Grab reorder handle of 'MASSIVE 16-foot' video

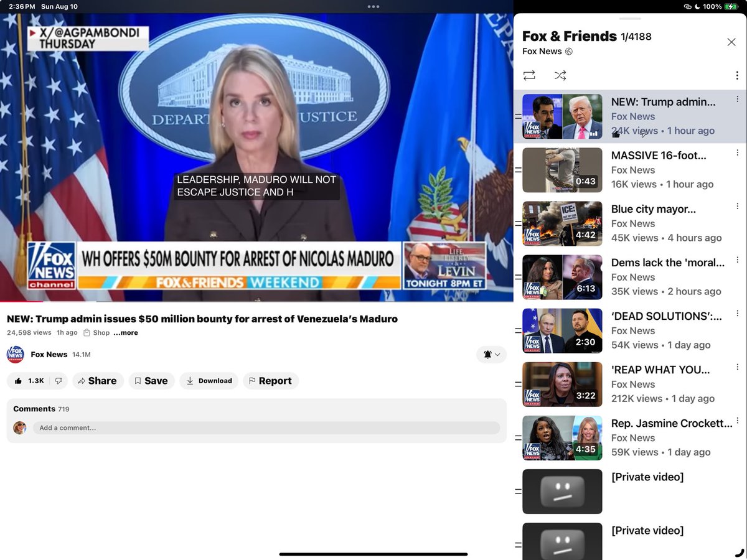518,170
